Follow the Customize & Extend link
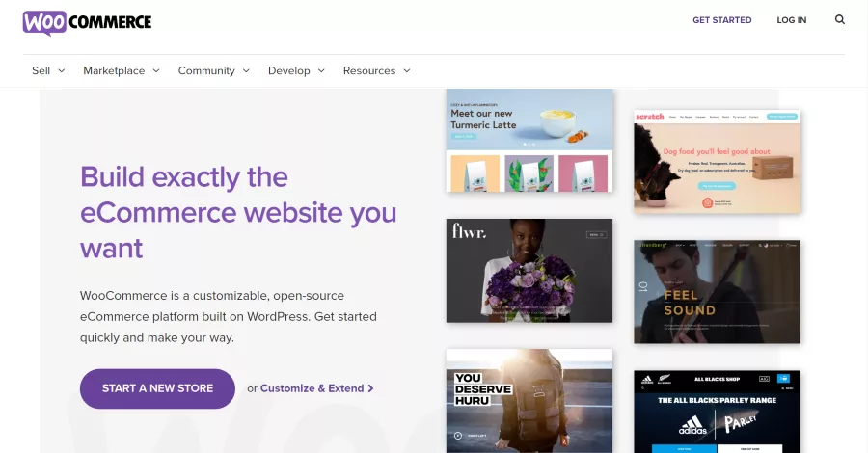The image size is (868, 453). 312,388
